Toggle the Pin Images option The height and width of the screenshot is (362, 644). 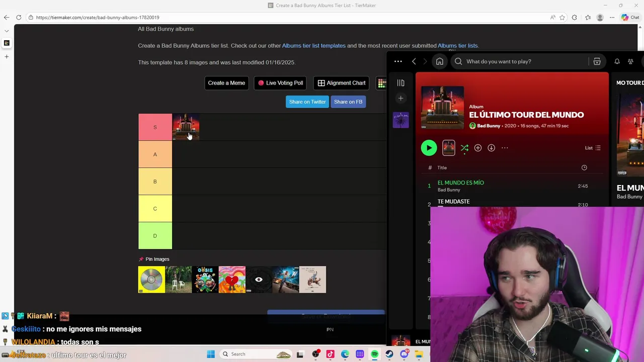(154, 259)
